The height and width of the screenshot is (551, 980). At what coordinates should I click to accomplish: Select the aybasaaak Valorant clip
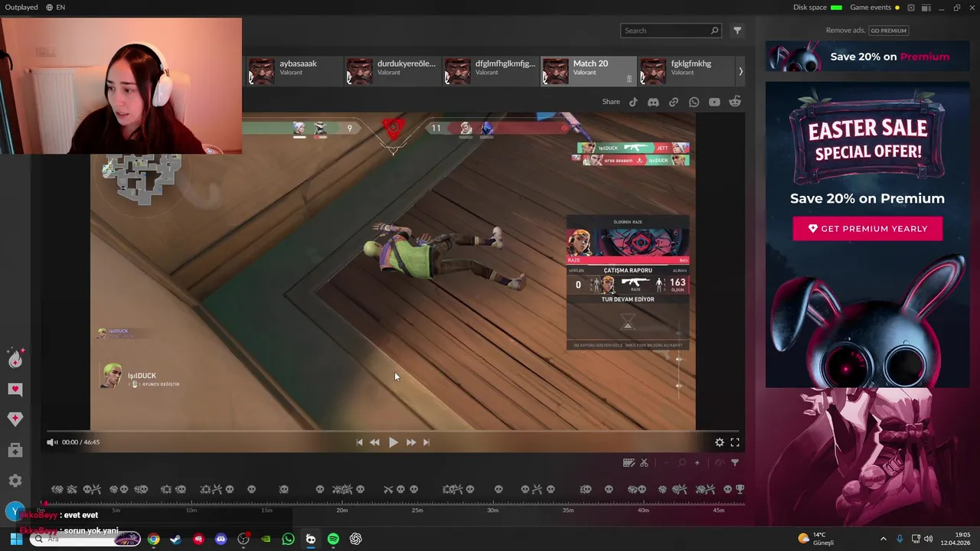point(293,70)
